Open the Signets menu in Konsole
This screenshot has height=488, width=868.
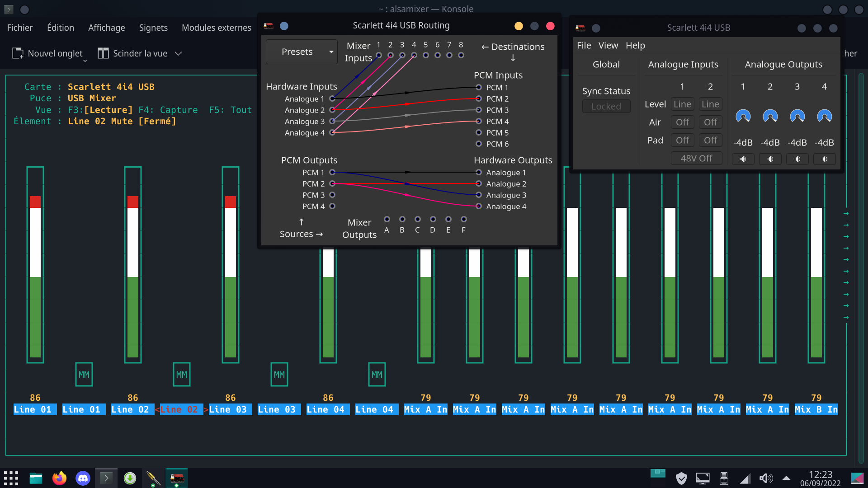click(153, 28)
